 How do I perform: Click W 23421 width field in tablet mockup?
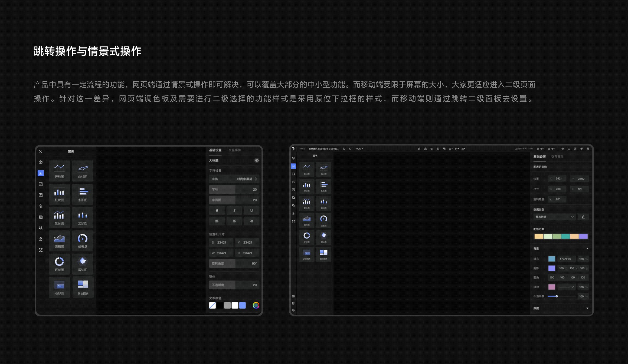click(221, 253)
